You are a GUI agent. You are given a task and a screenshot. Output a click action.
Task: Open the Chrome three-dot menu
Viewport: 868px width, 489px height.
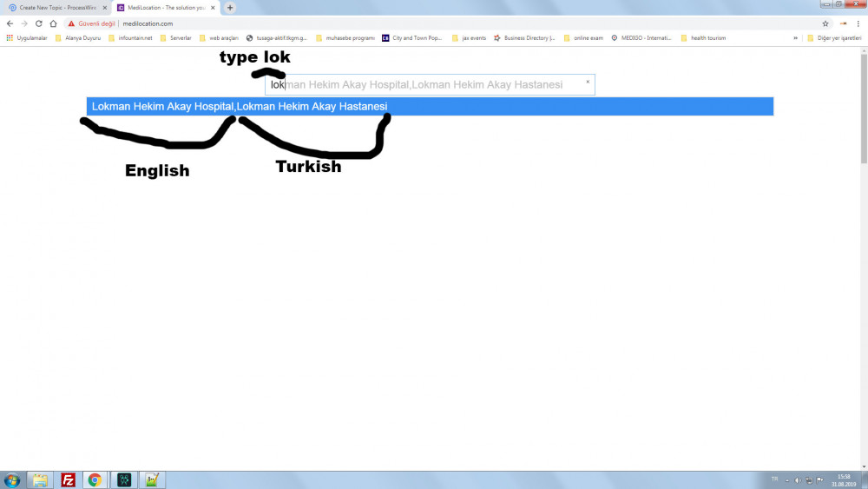[858, 23]
